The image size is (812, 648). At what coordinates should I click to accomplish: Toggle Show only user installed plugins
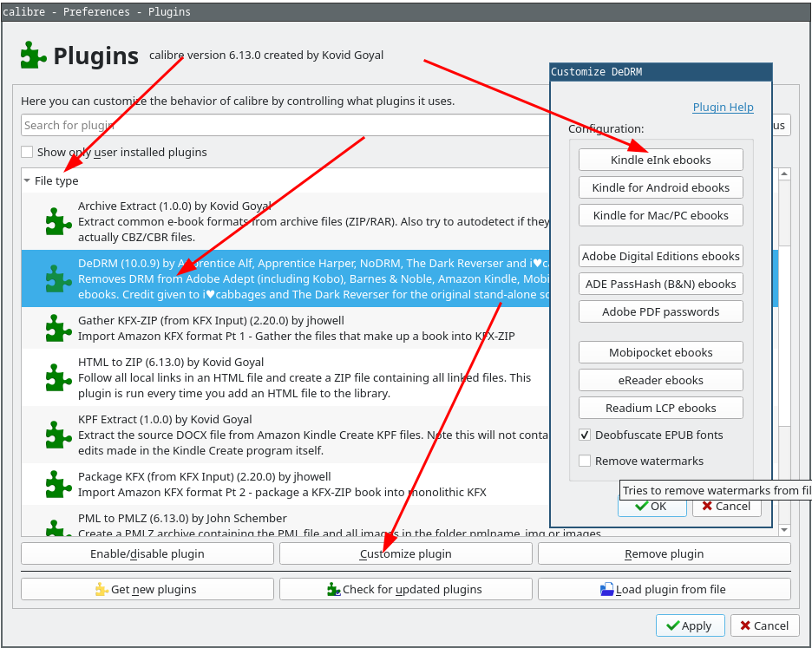(x=27, y=153)
